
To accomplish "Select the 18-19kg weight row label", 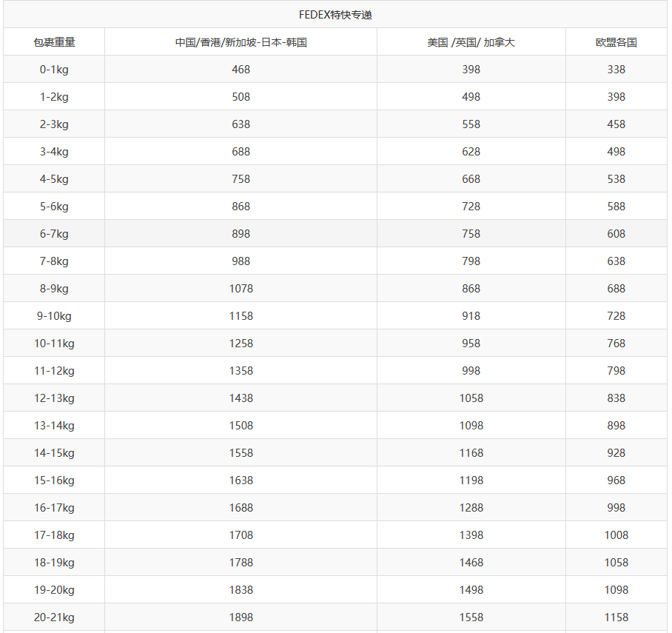I will pos(54,563).
